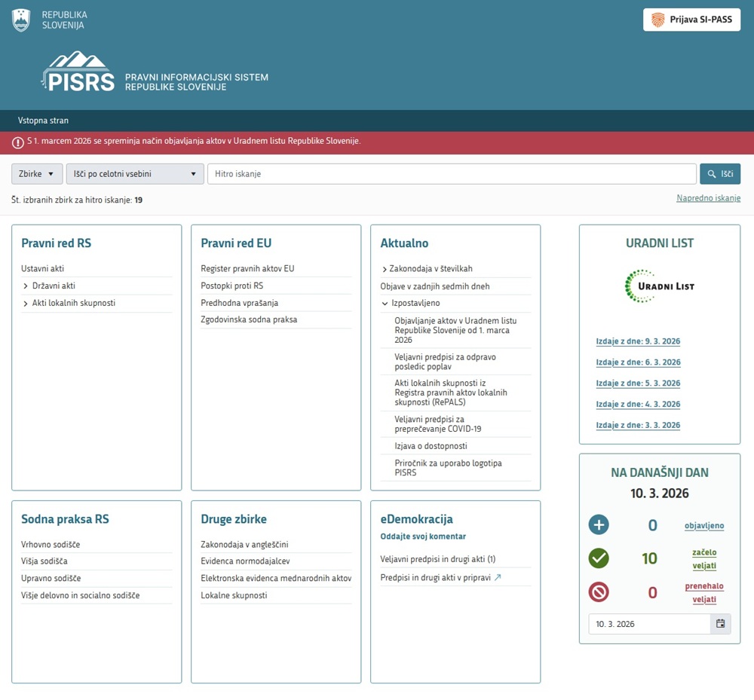Open the Napredno iskanje link
The image size is (754, 700).
708,198
